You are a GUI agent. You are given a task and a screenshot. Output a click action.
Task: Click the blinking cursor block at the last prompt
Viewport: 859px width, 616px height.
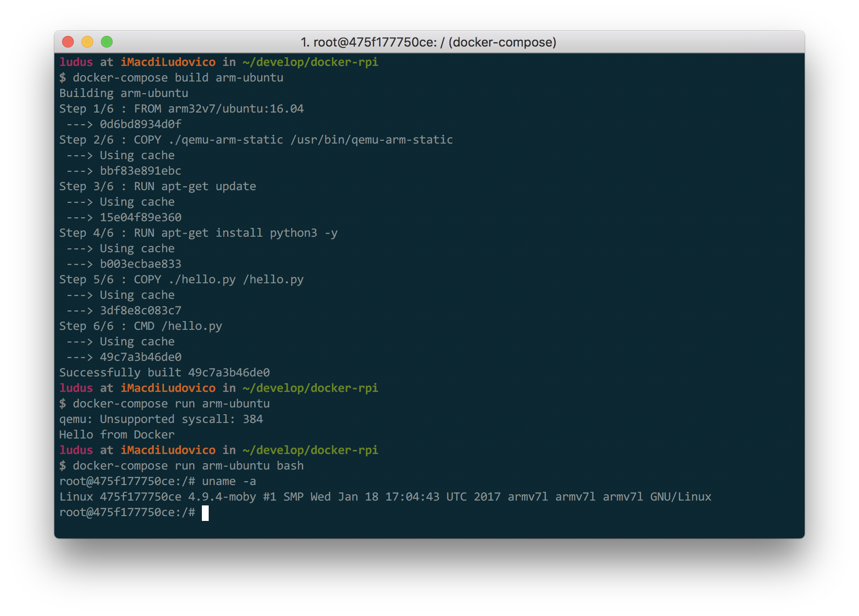(205, 513)
